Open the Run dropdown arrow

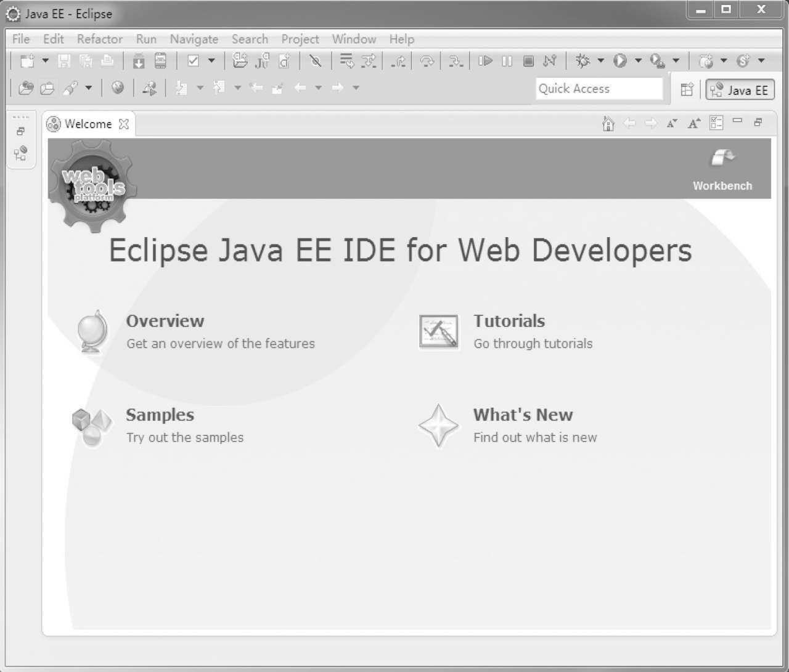[x=638, y=61]
